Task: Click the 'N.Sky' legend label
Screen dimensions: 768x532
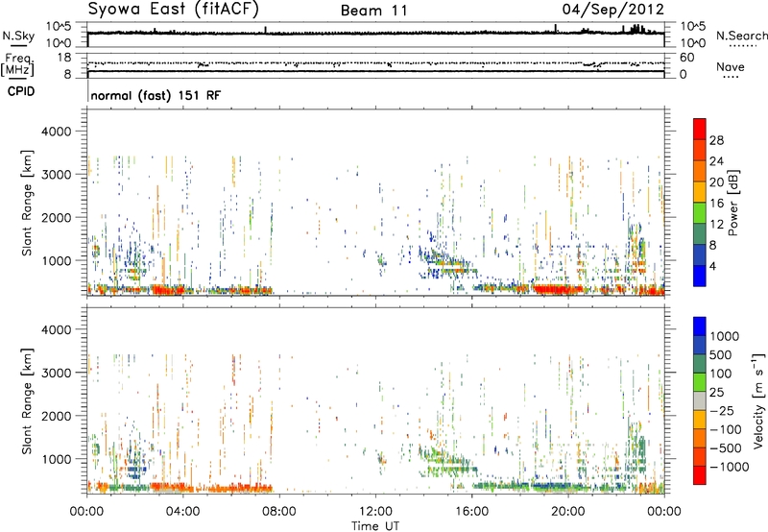Action: coord(18,36)
